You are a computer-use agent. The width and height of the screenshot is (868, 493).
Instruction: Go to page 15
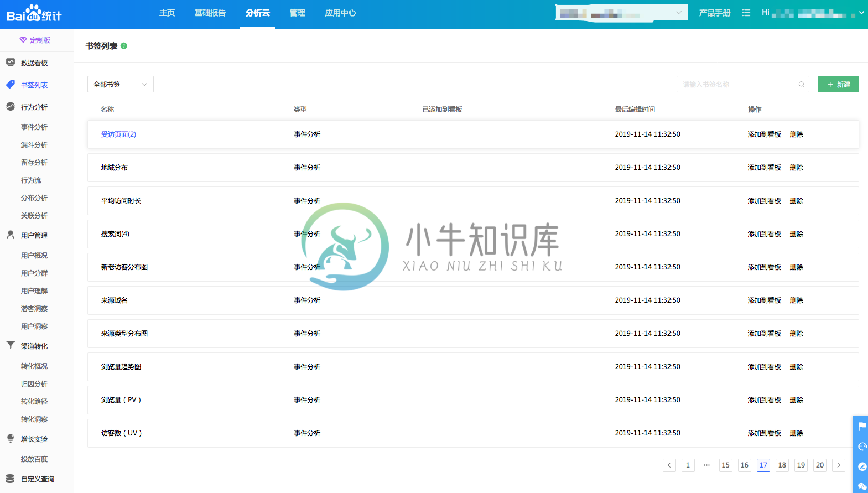click(726, 465)
